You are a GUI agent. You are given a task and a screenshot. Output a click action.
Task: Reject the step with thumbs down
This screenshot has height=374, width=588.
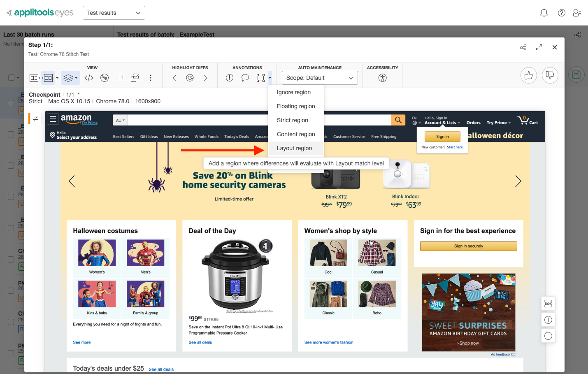(x=550, y=75)
